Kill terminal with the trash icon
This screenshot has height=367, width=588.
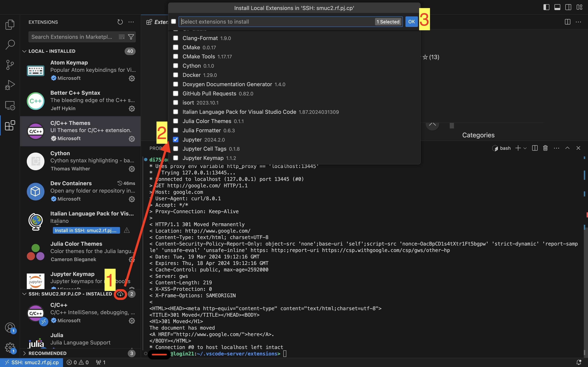545,148
